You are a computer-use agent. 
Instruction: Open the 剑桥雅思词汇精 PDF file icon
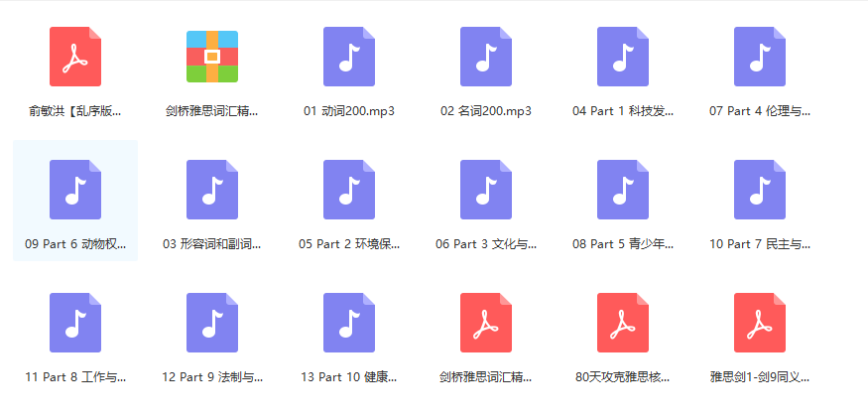coord(486,323)
